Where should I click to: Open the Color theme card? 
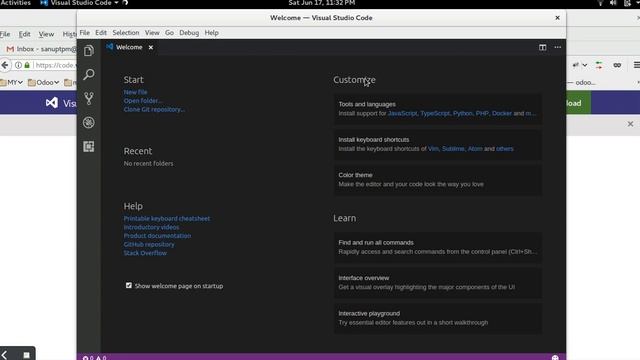[x=438, y=180]
